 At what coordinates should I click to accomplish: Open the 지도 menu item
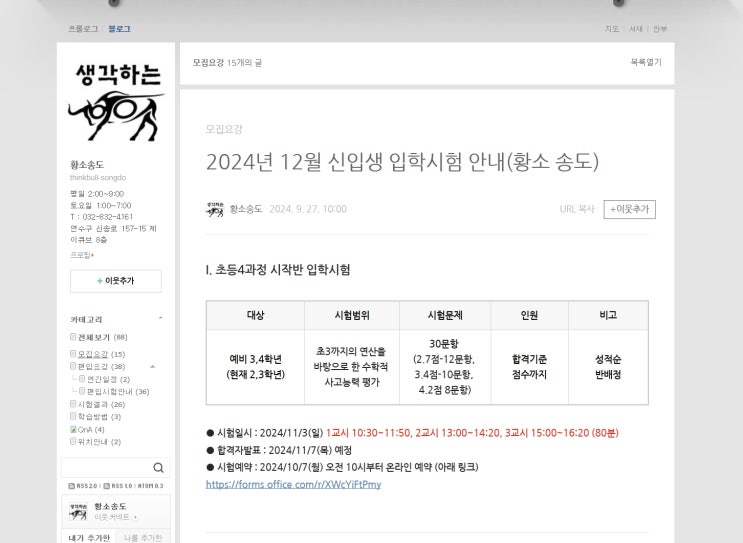point(612,29)
